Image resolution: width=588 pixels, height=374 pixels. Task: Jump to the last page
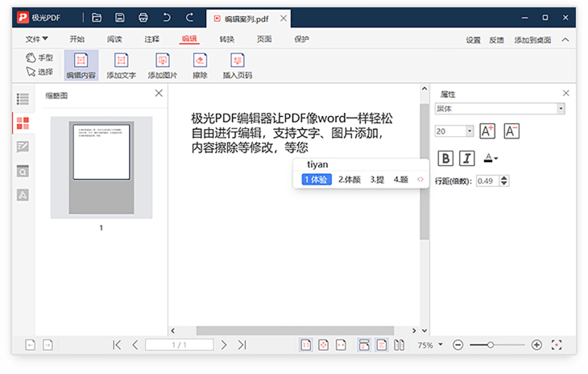coord(242,345)
